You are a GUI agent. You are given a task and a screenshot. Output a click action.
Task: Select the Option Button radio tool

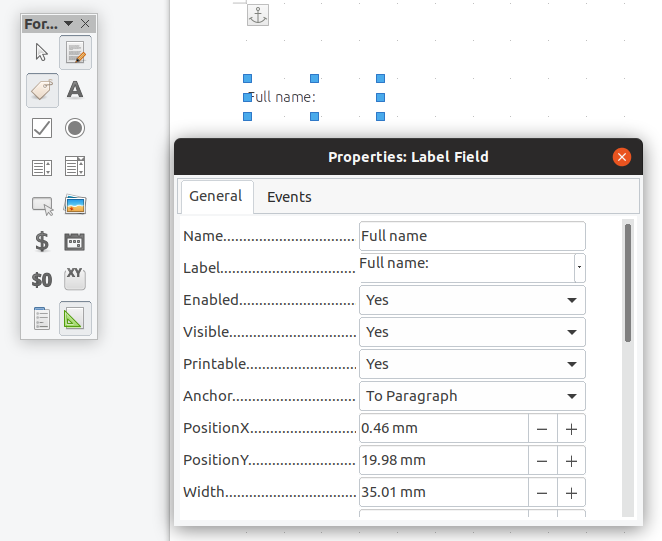coord(75,128)
